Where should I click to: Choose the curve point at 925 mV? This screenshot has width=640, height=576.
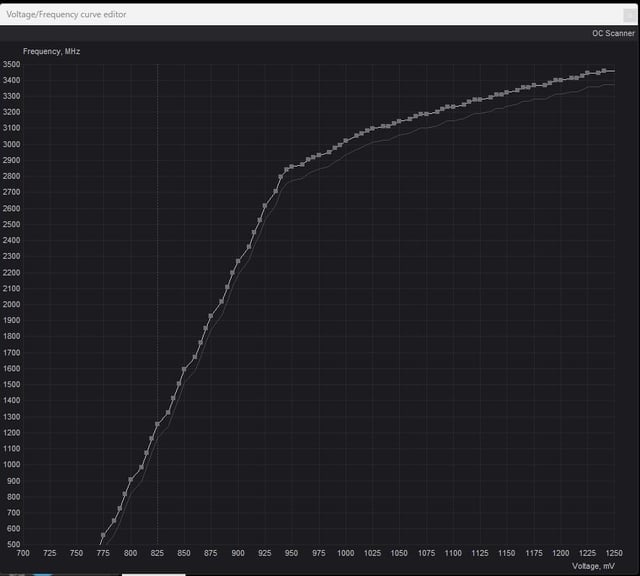[x=265, y=206]
